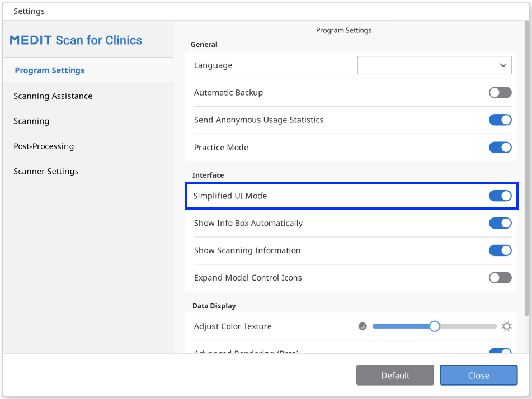This screenshot has height=399, width=532.
Task: Turn off Show Scanning Information
Action: (500, 250)
